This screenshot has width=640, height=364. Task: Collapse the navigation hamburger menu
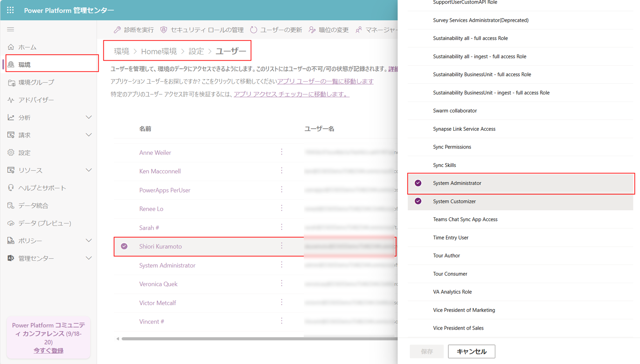(11, 29)
